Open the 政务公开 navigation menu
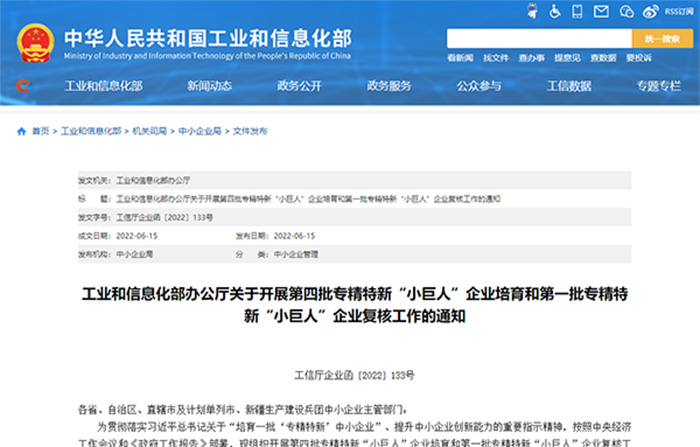Screen dimensions: 700x447 (299, 86)
